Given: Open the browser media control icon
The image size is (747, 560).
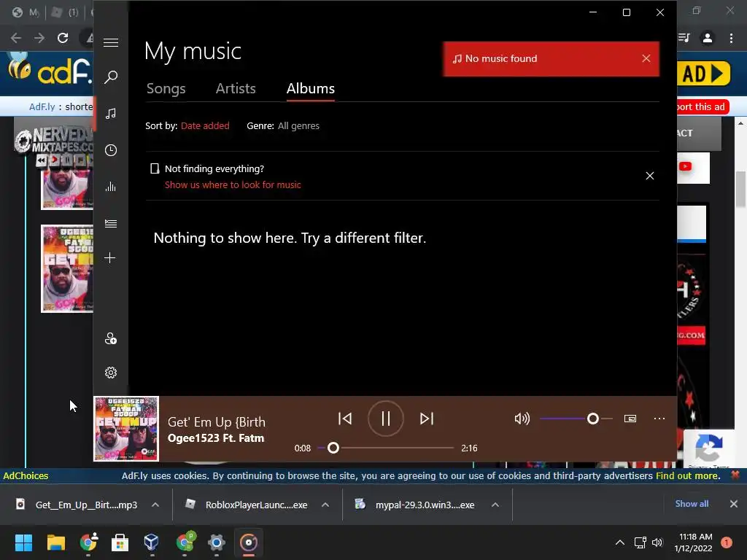Looking at the screenshot, I should [684, 38].
